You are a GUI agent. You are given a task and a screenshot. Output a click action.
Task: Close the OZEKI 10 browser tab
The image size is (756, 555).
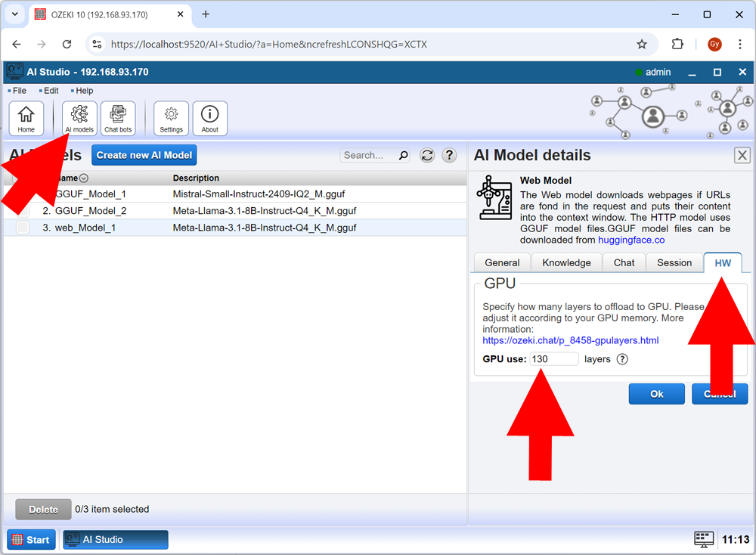point(181,14)
